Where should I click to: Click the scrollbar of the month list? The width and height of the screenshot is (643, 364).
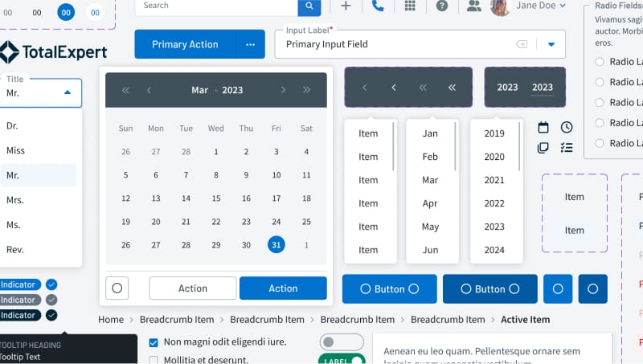click(455, 146)
